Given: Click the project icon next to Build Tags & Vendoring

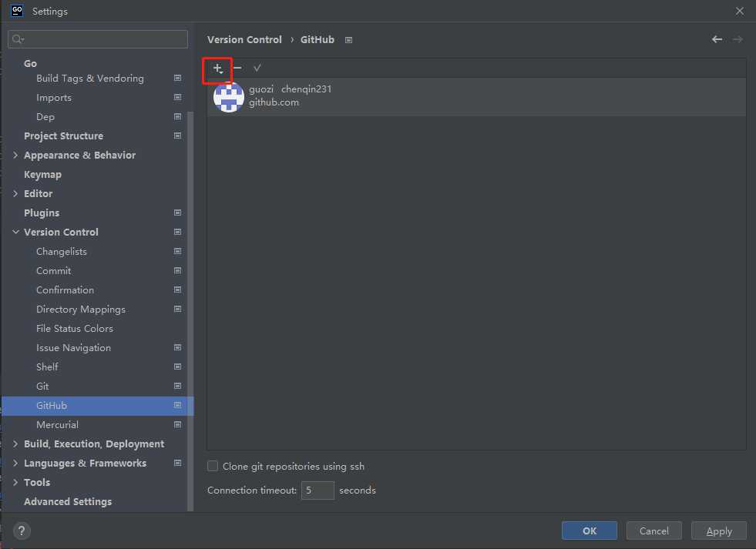Looking at the screenshot, I should pos(177,78).
